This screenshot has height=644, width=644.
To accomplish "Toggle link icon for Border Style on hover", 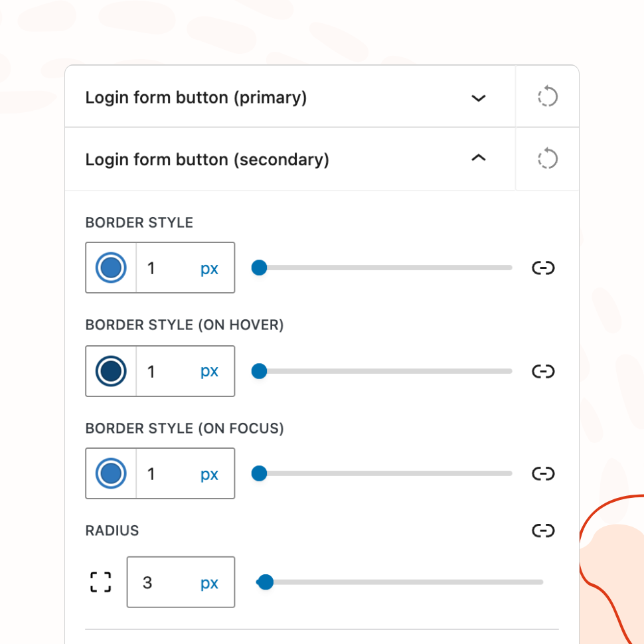I will (543, 371).
